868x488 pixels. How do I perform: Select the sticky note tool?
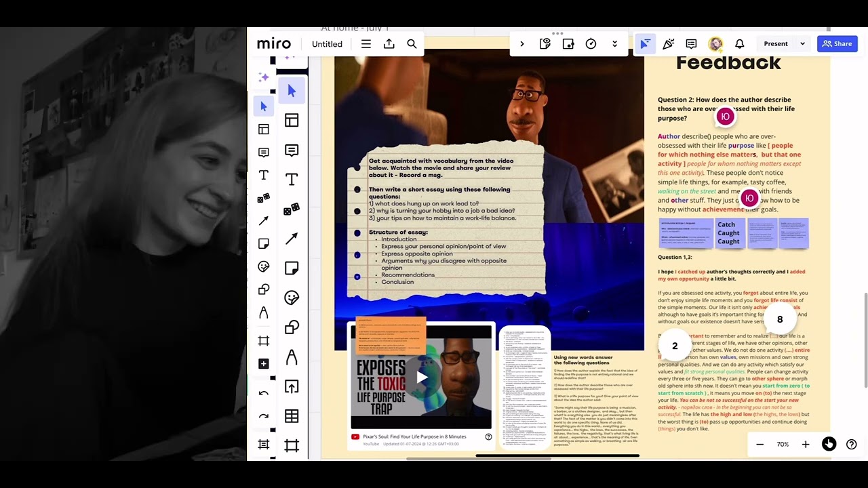coord(264,244)
